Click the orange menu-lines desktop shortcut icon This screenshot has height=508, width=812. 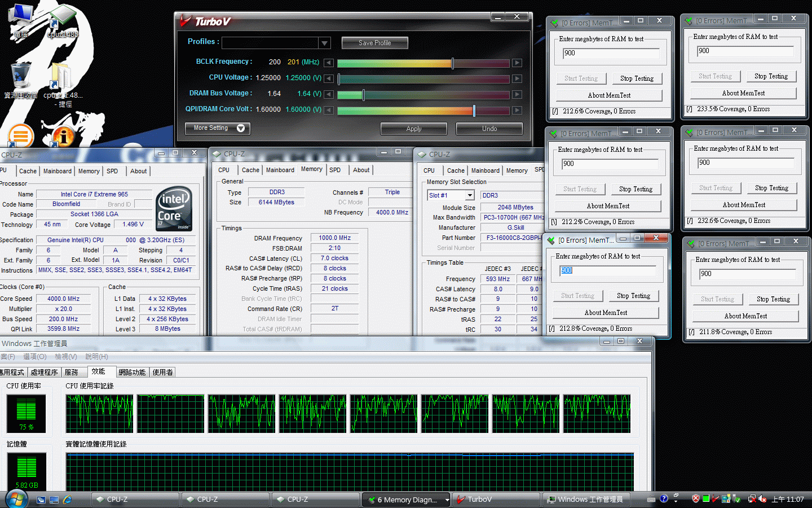pyautogui.click(x=21, y=135)
